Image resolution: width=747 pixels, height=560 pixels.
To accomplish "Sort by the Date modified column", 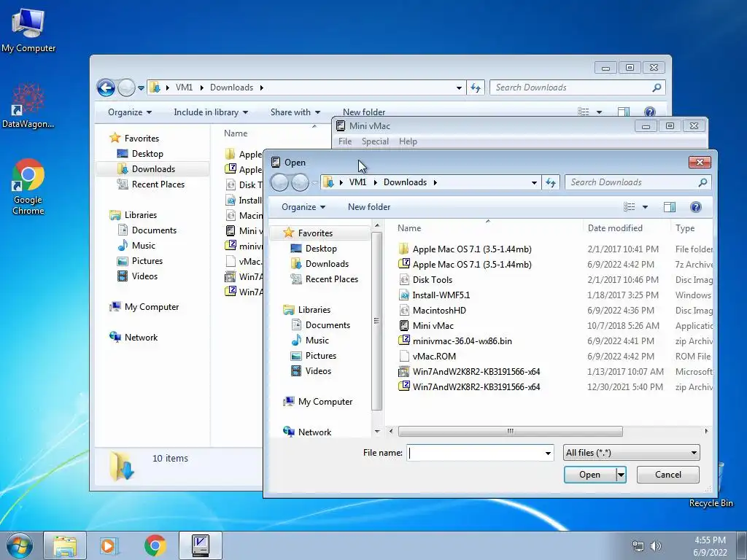I will pyautogui.click(x=615, y=228).
